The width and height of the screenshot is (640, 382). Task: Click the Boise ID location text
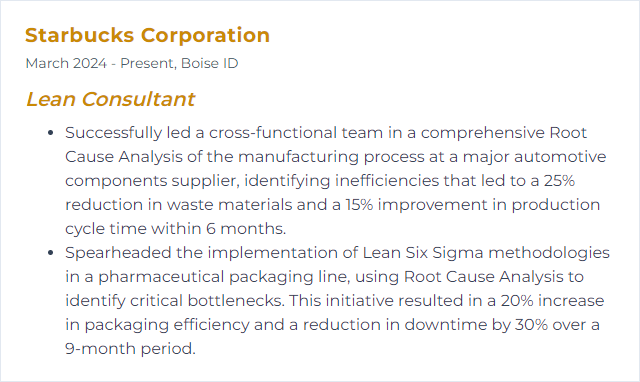pos(209,63)
